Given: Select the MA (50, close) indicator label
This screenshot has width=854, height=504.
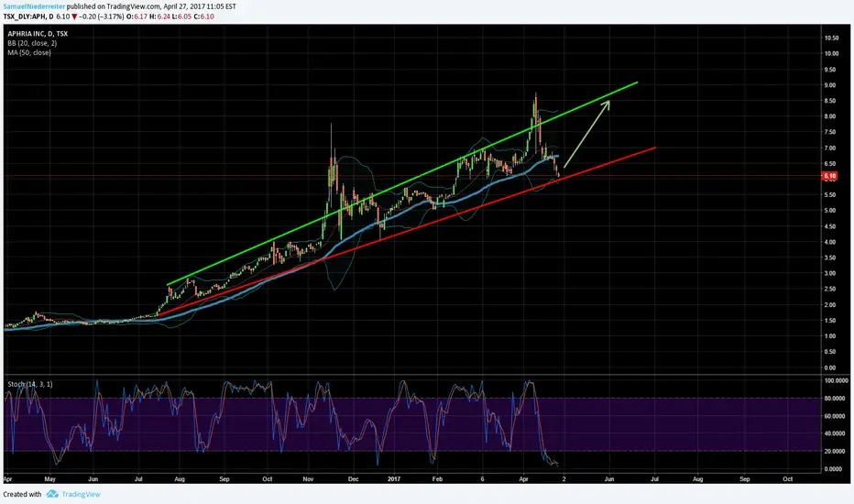Looking at the screenshot, I should click(29, 52).
